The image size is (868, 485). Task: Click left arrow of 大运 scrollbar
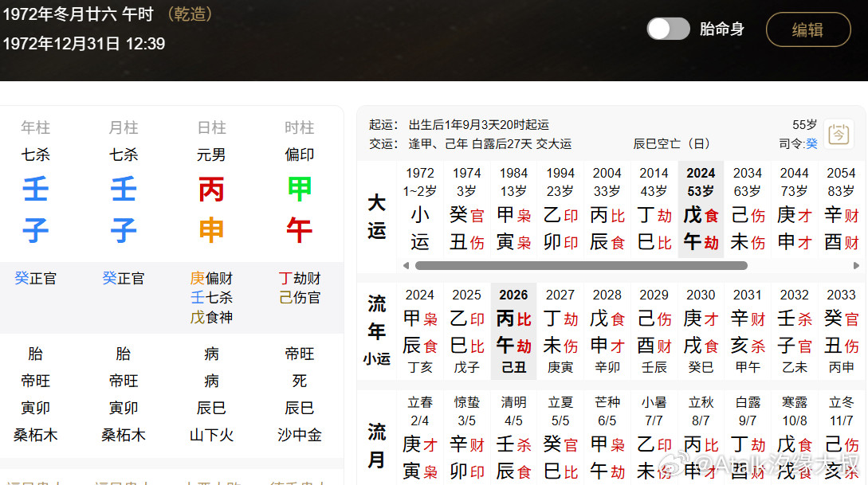coord(406,265)
